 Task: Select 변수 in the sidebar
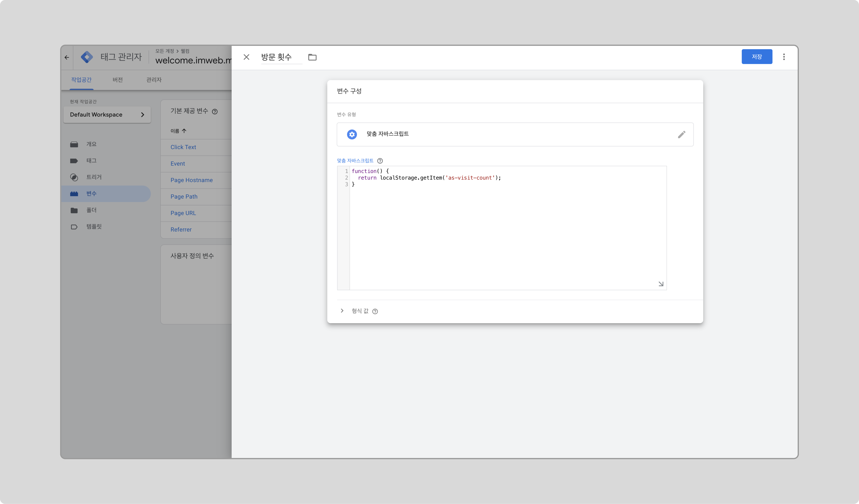[x=106, y=194]
